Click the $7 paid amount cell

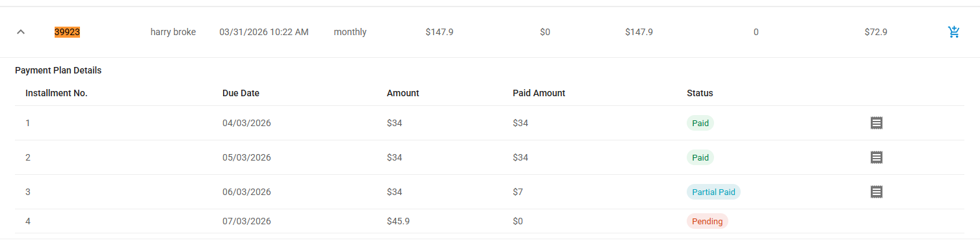pyautogui.click(x=518, y=192)
